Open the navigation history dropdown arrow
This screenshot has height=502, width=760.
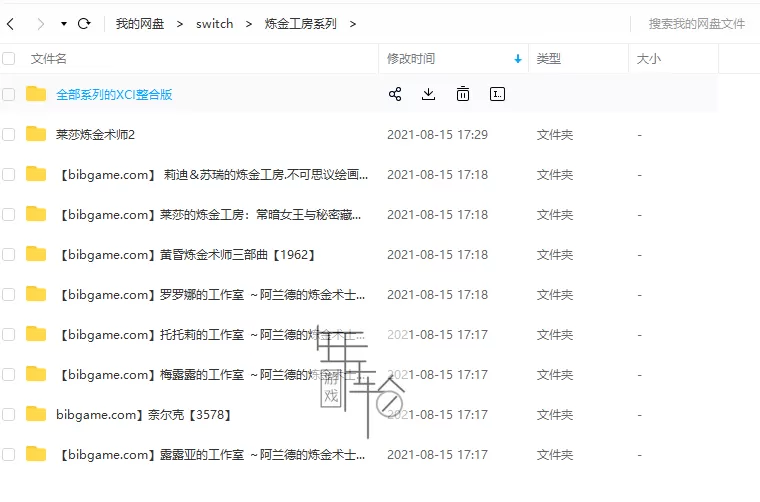pos(64,23)
